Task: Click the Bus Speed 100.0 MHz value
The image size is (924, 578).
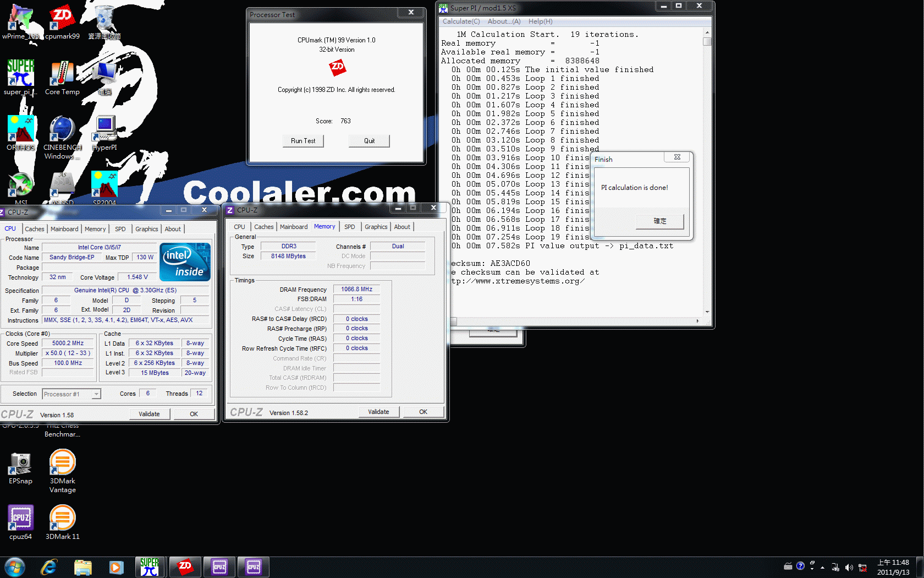Action: [x=68, y=363]
